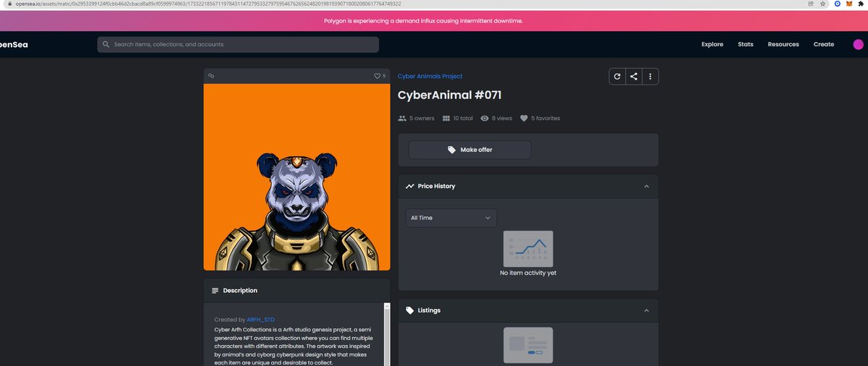Click the Make offer button
This screenshot has height=366, width=868.
(469, 150)
